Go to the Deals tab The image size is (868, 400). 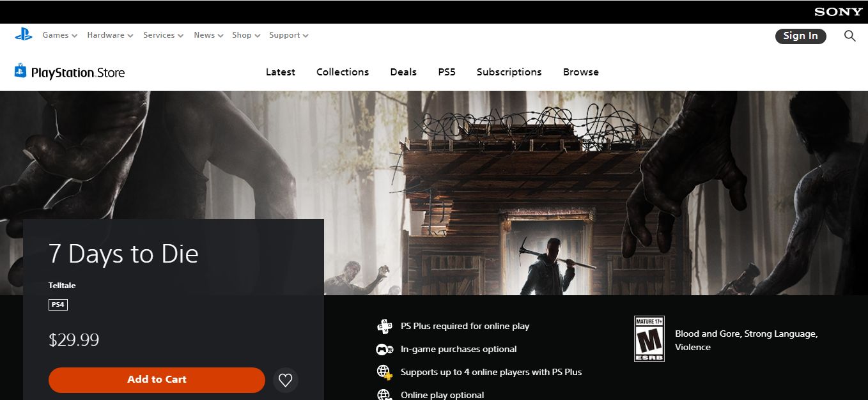coord(403,72)
